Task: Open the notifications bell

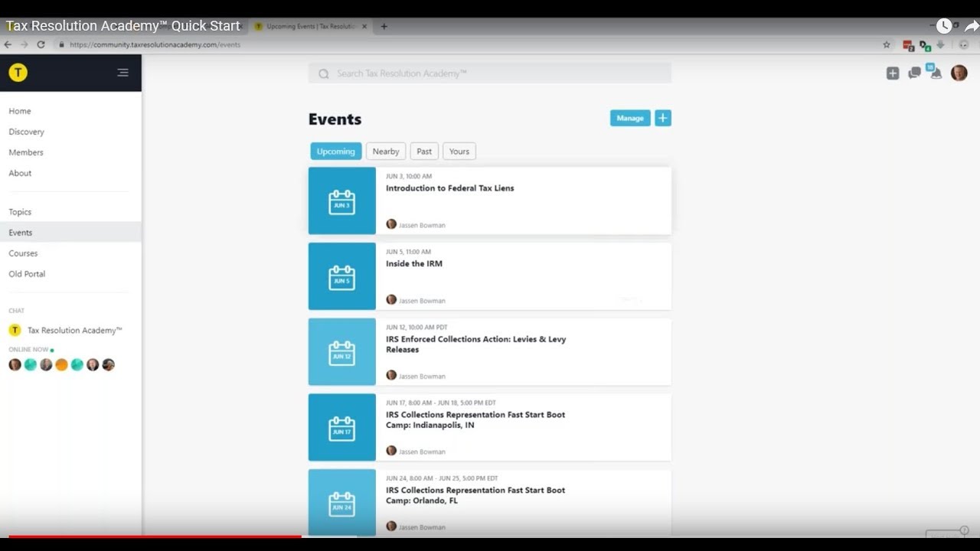Action: click(936, 73)
